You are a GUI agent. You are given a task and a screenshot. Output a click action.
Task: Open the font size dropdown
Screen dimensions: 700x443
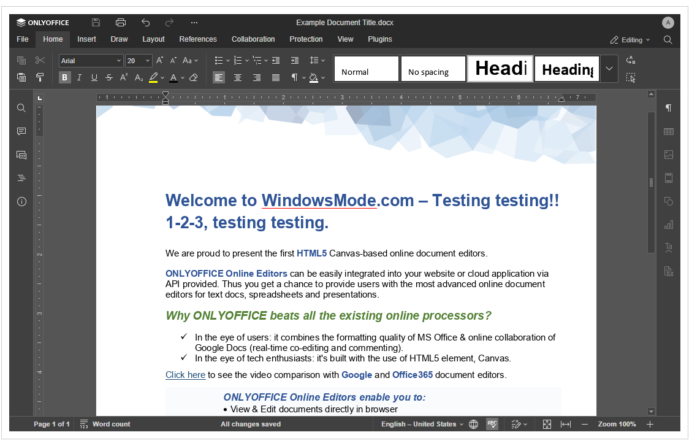(x=147, y=60)
